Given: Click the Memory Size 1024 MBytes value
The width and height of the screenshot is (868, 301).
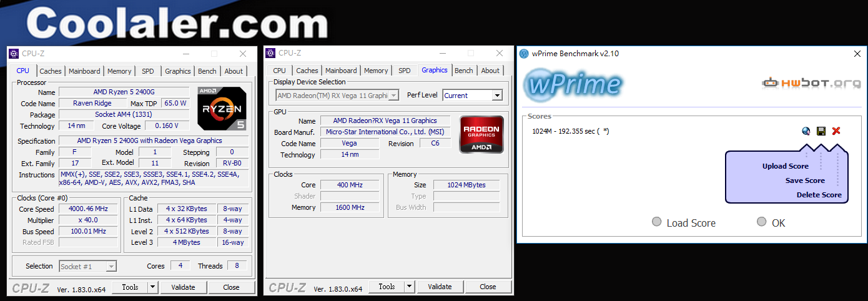Looking at the screenshot, I should 466,185.
